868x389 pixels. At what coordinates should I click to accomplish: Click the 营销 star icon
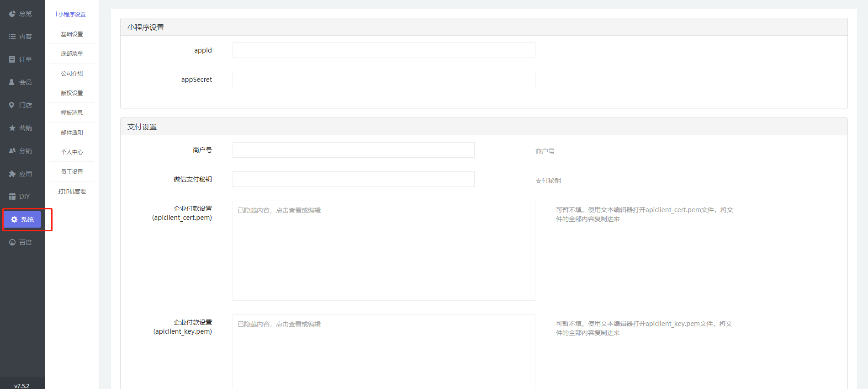click(12, 128)
